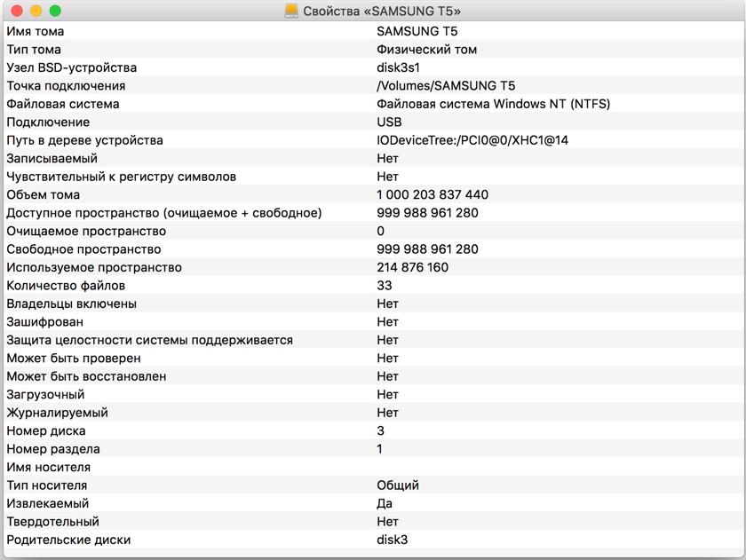Image resolution: width=746 pixels, height=560 pixels.
Task: Select the "Зашифрован" label
Action: (x=44, y=322)
